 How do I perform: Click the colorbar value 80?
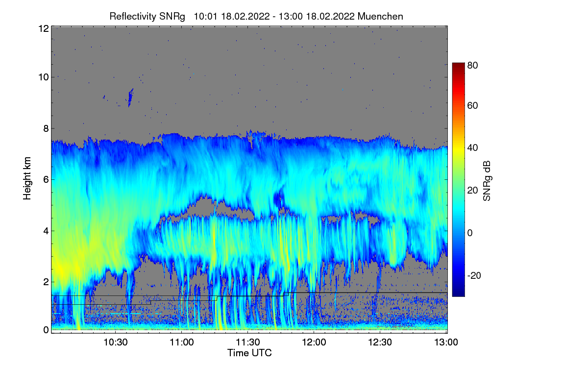(x=473, y=65)
